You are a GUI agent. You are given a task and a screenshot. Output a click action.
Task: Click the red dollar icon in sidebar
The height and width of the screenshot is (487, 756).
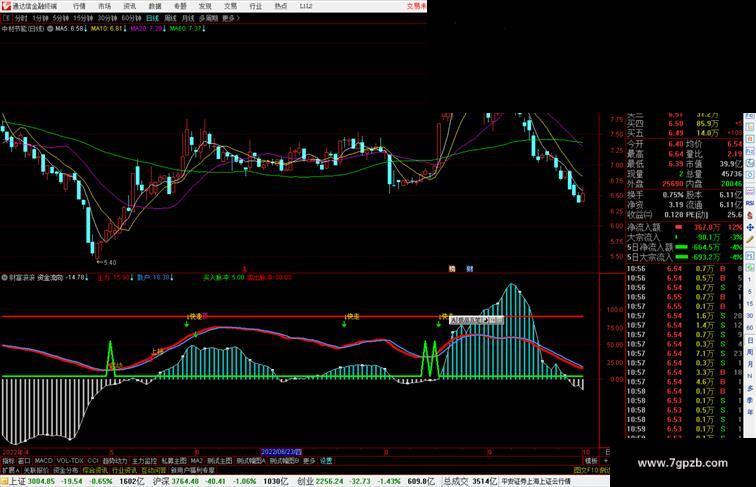point(750,216)
